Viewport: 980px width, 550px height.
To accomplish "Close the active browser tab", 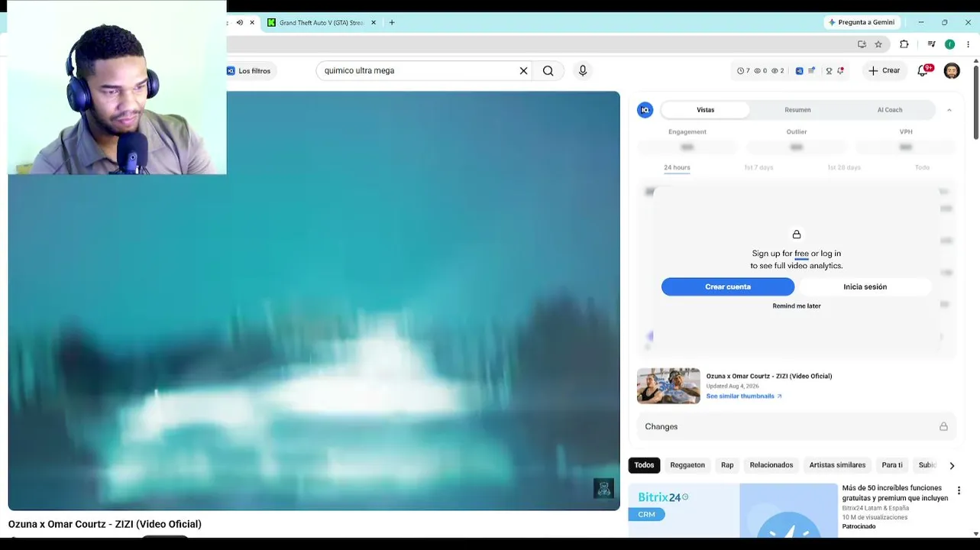I will (252, 23).
